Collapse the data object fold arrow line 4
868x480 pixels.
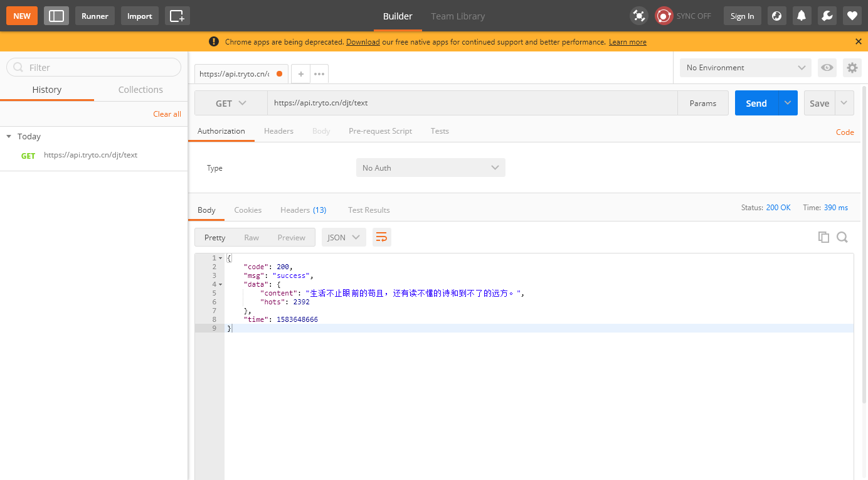tap(220, 284)
